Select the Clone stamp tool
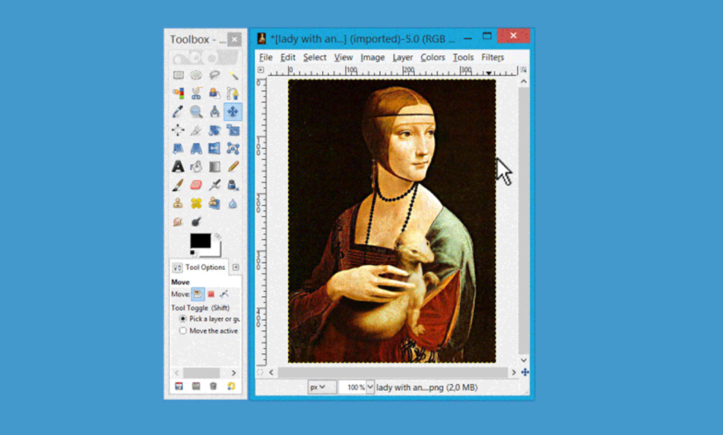This screenshot has width=723, height=435. pyautogui.click(x=178, y=203)
